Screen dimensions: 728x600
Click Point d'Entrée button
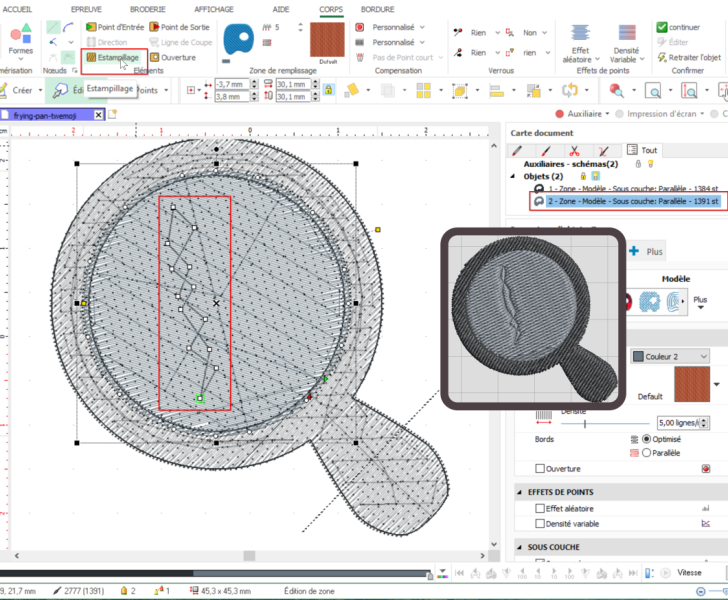[x=115, y=27]
